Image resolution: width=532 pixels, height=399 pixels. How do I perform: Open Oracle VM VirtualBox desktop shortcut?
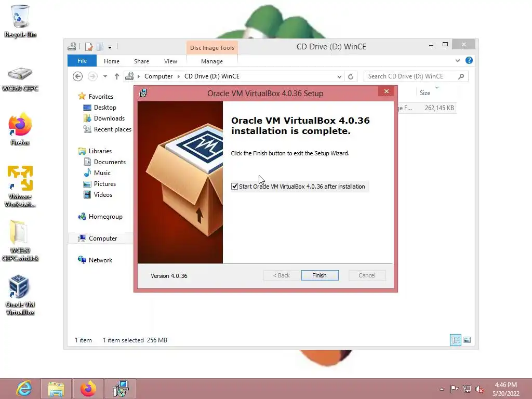(x=20, y=295)
